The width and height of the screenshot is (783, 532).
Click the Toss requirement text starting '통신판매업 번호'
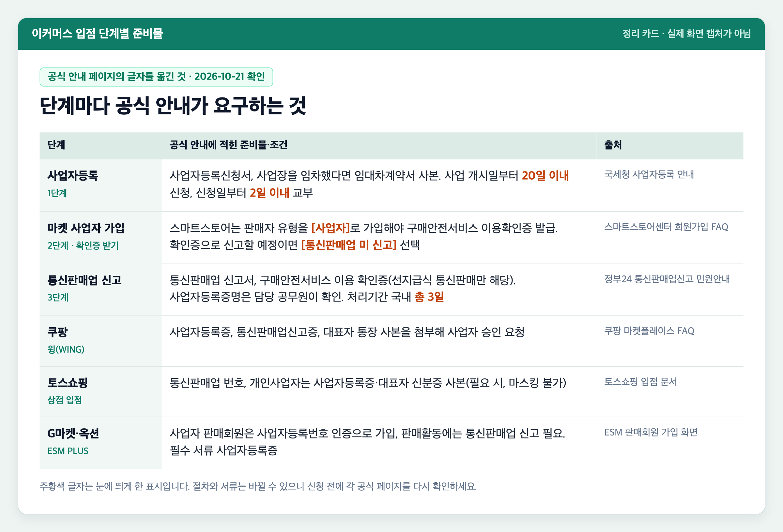pos(368,383)
